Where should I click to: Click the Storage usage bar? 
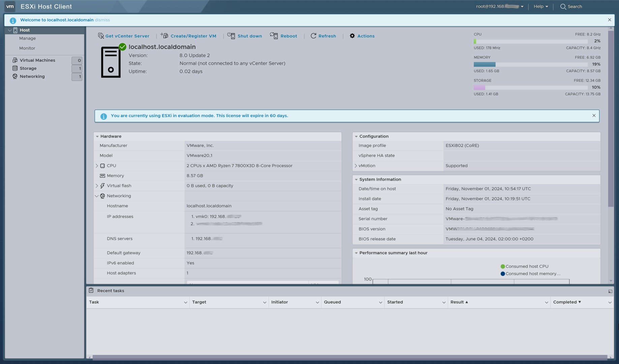pos(531,88)
